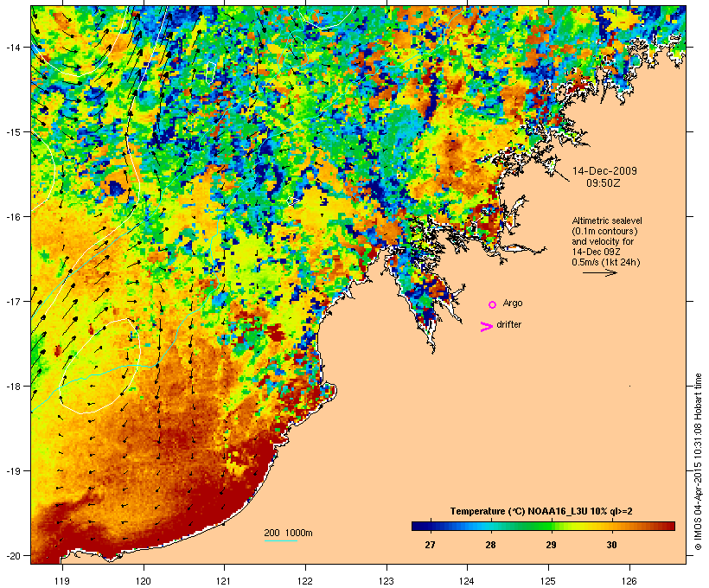Click the magenta drifter arrow legend symbol

click(x=486, y=326)
